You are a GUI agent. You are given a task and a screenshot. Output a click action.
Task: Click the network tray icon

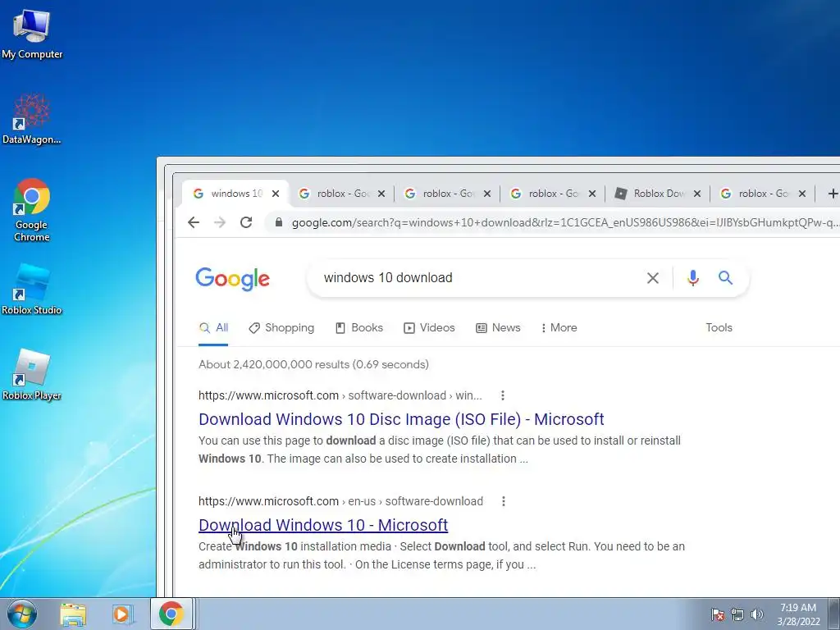[737, 614]
